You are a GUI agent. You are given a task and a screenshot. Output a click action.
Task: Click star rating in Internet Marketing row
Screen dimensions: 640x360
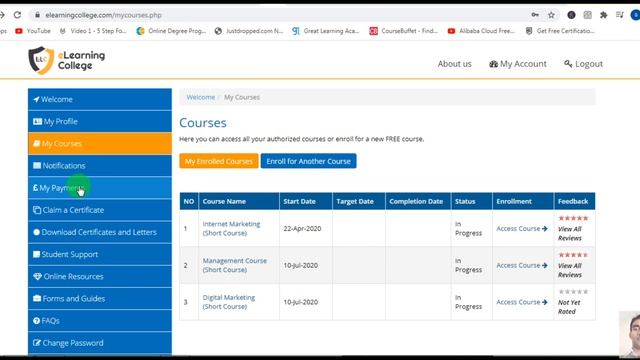[x=573, y=218]
